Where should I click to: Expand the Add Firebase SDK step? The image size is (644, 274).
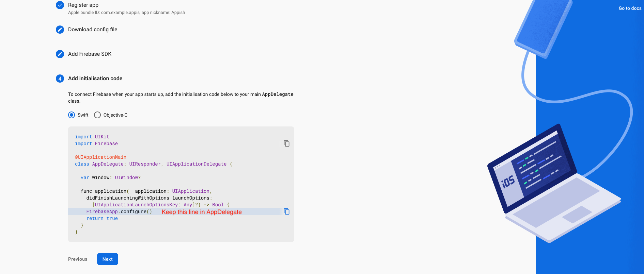[x=90, y=54]
